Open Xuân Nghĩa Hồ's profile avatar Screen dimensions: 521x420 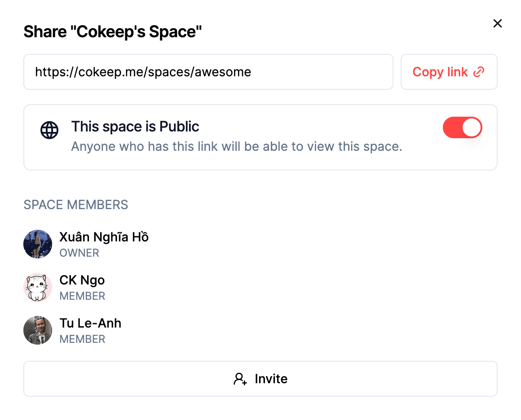click(38, 244)
